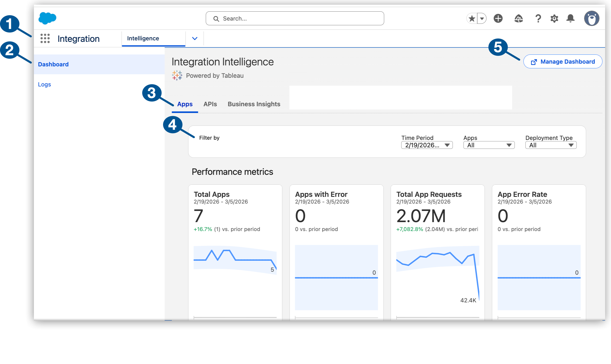
Task: Switch to the Business Insights tab
Action: (x=254, y=104)
